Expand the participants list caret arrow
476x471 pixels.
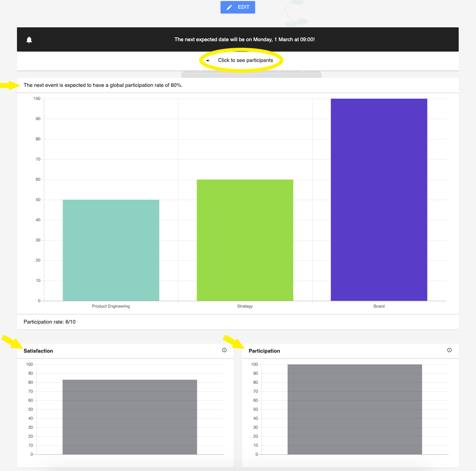pyautogui.click(x=208, y=61)
